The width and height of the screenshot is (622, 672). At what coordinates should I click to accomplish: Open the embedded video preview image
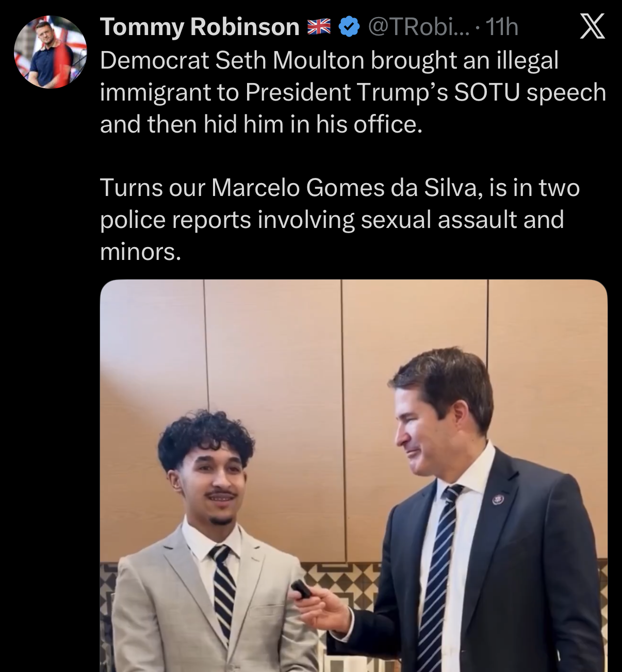354,476
